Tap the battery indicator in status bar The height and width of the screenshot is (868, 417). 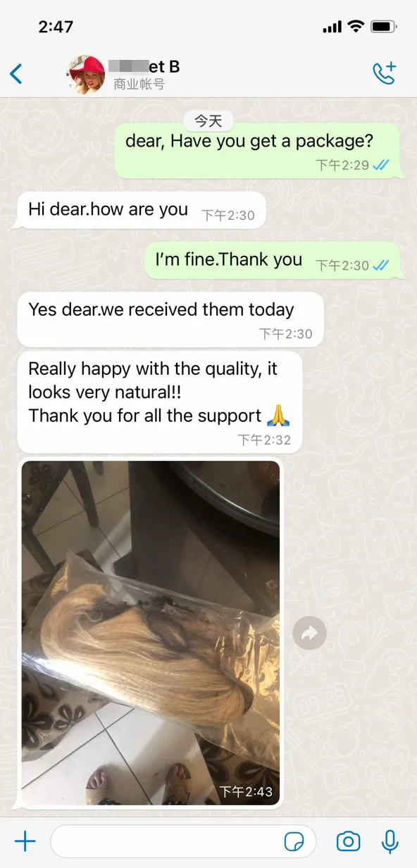[384, 27]
